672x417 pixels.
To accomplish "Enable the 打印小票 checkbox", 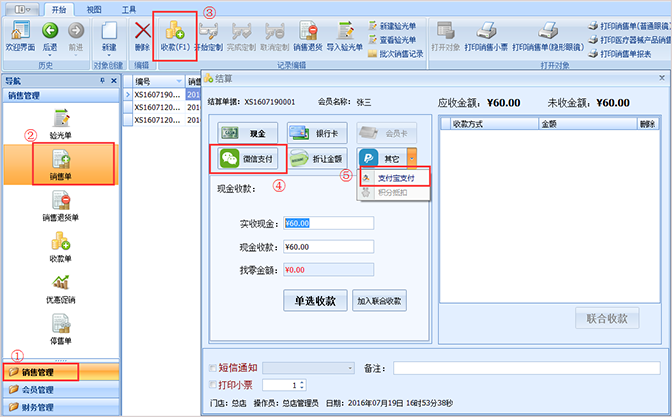I will point(213,384).
